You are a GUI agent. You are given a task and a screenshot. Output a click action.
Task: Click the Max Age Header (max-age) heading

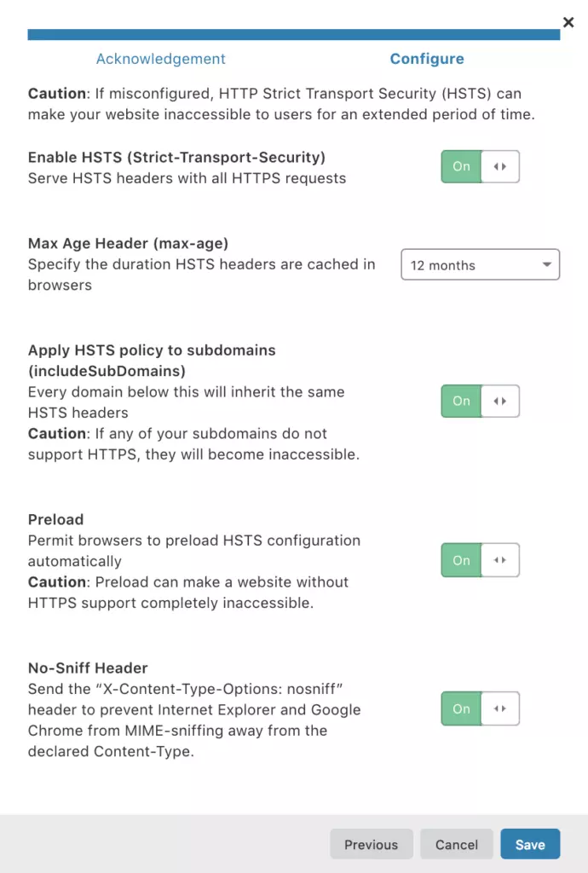pos(128,243)
